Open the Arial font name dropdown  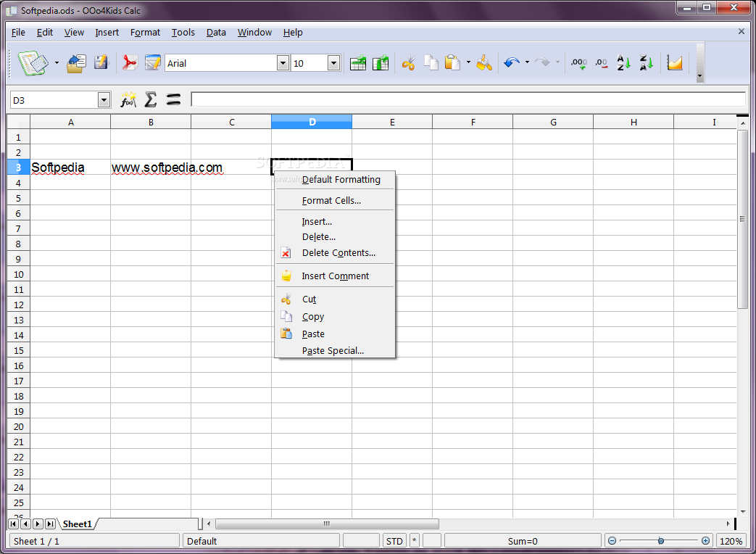pyautogui.click(x=283, y=63)
